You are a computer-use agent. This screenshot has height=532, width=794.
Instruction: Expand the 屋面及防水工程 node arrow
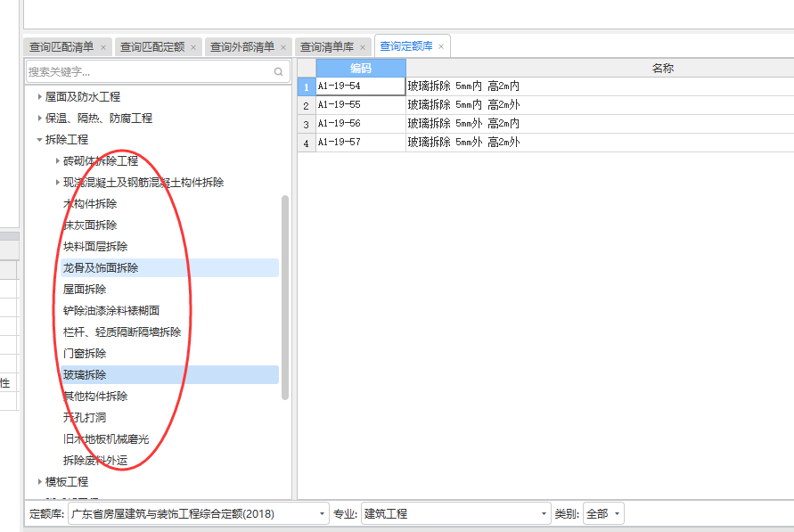pos(39,96)
